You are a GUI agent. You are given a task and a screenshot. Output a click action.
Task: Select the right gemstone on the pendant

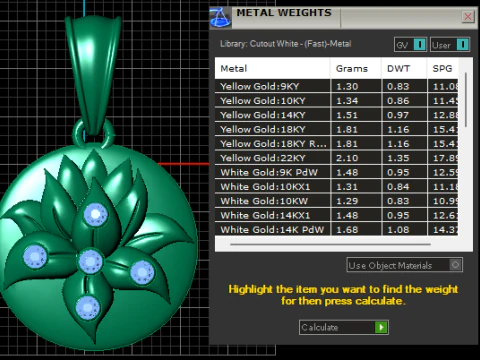click(x=142, y=272)
